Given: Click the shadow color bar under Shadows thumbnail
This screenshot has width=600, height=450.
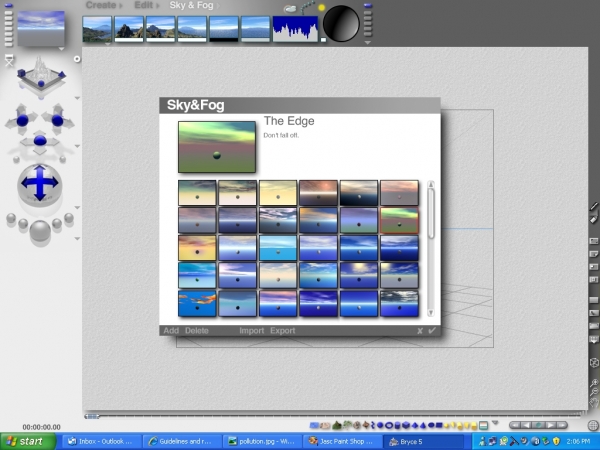Looking at the screenshot, I should click(x=129, y=40).
